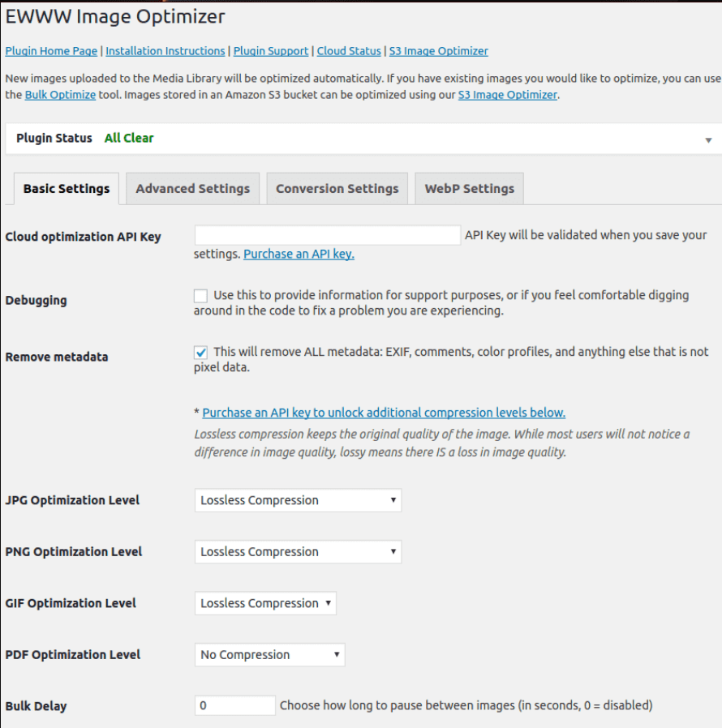
Task: Click the Debugging label
Action: (36, 301)
